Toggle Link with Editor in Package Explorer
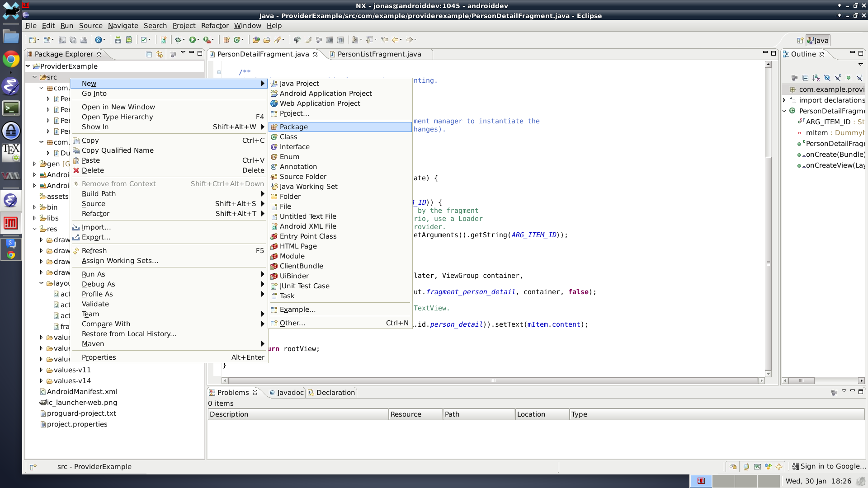This screenshot has width=868, height=488. tap(160, 54)
